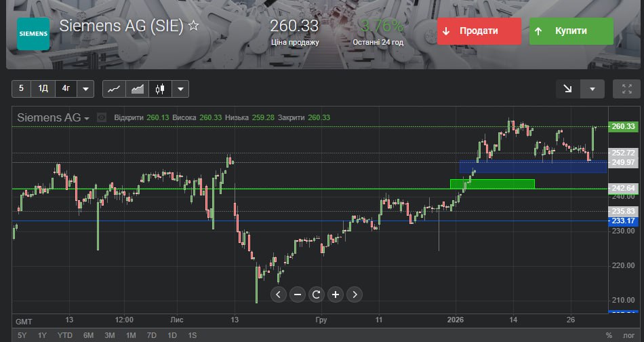Switch to area chart type
The height and width of the screenshot is (342, 644).
click(137, 89)
